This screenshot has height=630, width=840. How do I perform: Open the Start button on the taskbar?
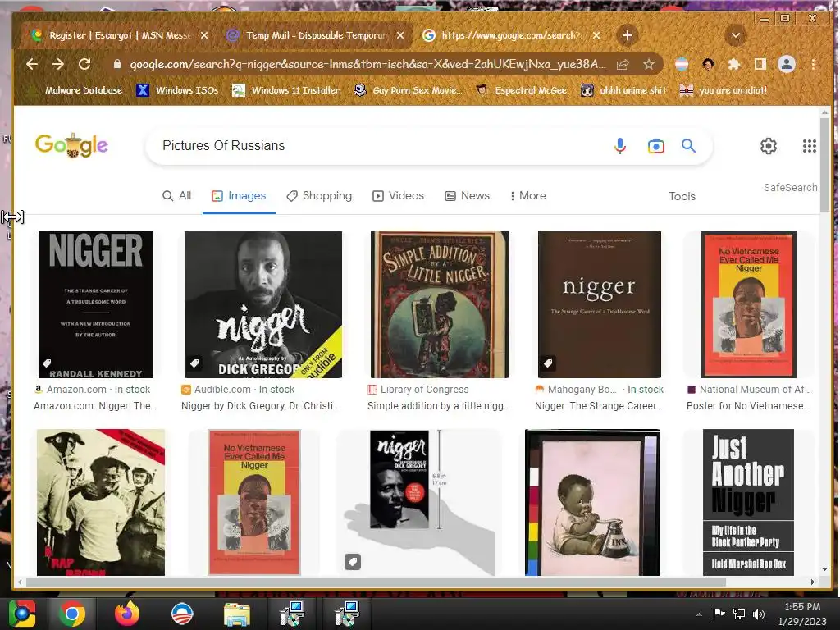pos(21,614)
